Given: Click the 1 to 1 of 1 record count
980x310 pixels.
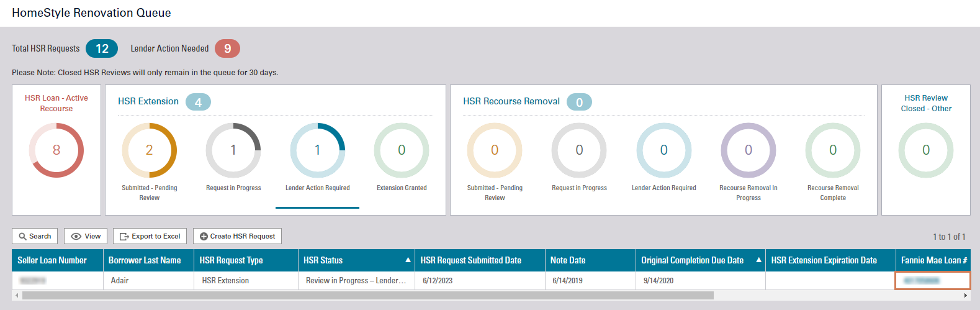Looking at the screenshot, I should pyautogui.click(x=949, y=237).
